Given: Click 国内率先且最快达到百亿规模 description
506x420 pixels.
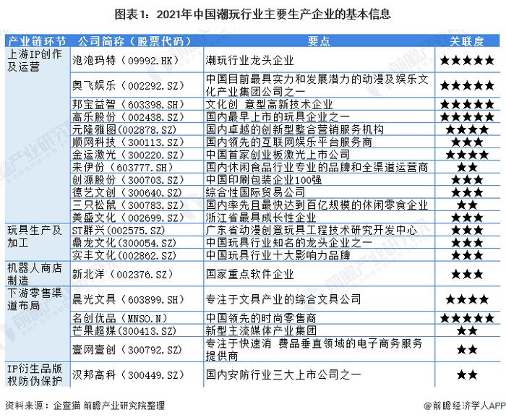Looking at the screenshot, I should pos(317,205).
